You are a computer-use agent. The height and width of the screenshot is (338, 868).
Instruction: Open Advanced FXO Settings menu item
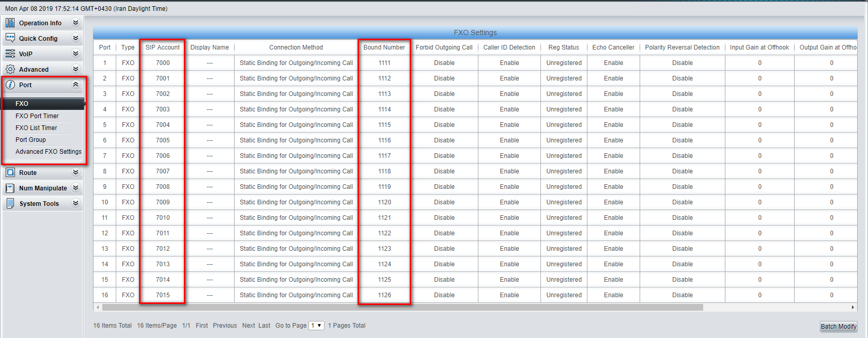(x=49, y=152)
